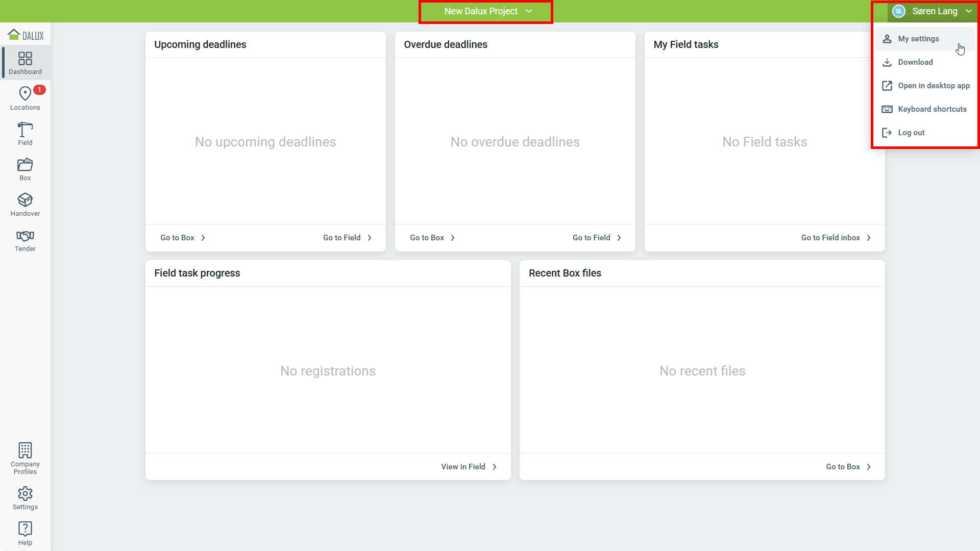Expand the New Dalux Project dropdown
The image size is (980, 551).
pyautogui.click(x=487, y=11)
